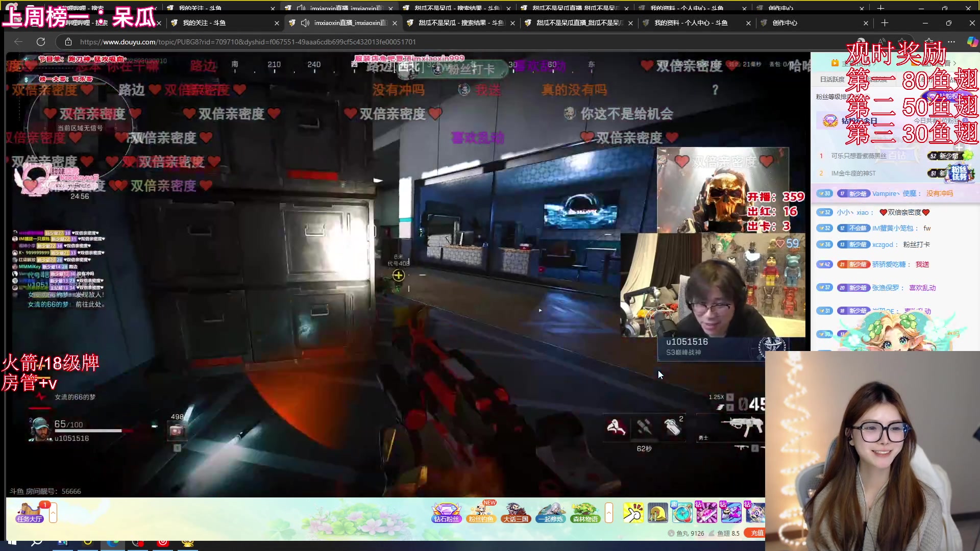Open browser settings and more menu

click(951, 42)
